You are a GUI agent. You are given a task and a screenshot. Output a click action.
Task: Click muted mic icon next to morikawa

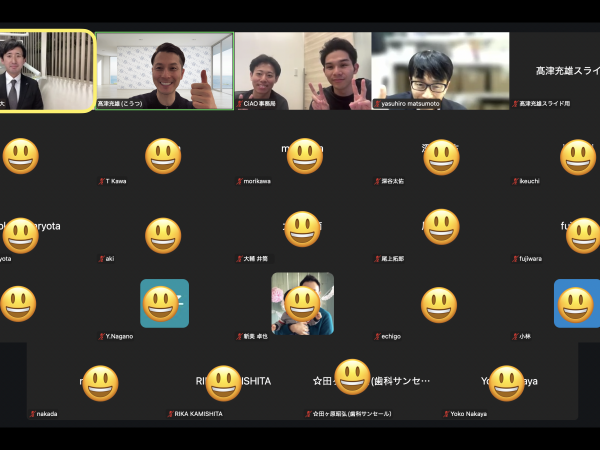240,181
